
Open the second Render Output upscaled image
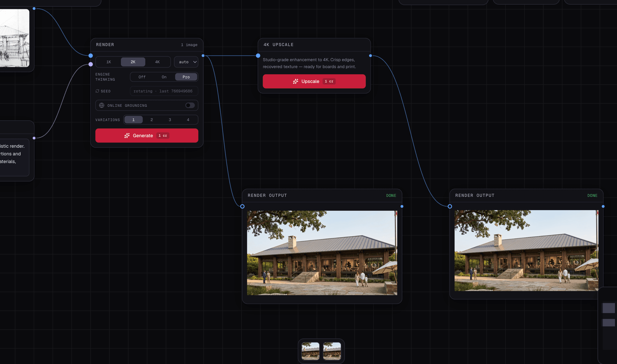click(527, 251)
